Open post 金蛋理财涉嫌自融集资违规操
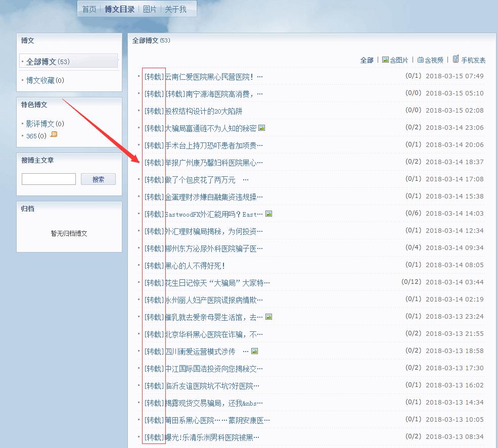Screen dimensions: 498x448 coord(204,197)
